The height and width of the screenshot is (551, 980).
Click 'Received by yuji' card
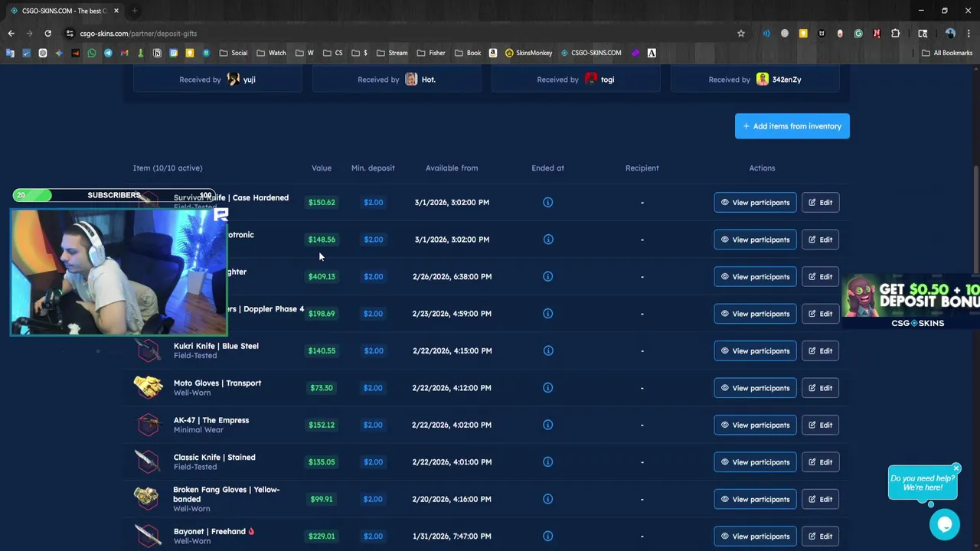pos(217,79)
